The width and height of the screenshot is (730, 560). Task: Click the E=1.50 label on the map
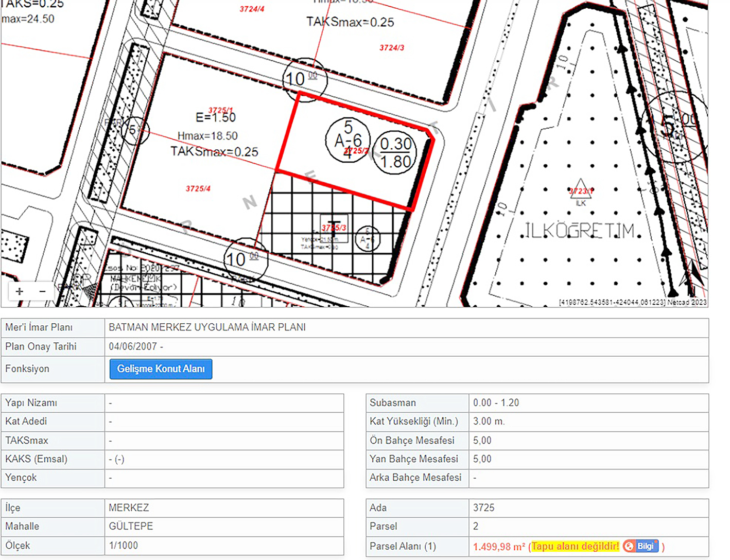[216, 118]
